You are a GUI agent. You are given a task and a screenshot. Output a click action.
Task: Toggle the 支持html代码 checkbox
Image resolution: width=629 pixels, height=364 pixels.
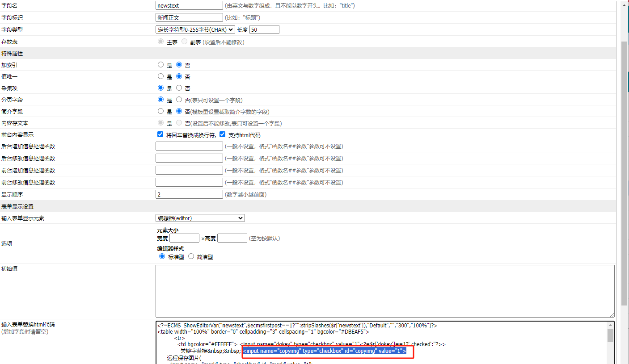[223, 134]
